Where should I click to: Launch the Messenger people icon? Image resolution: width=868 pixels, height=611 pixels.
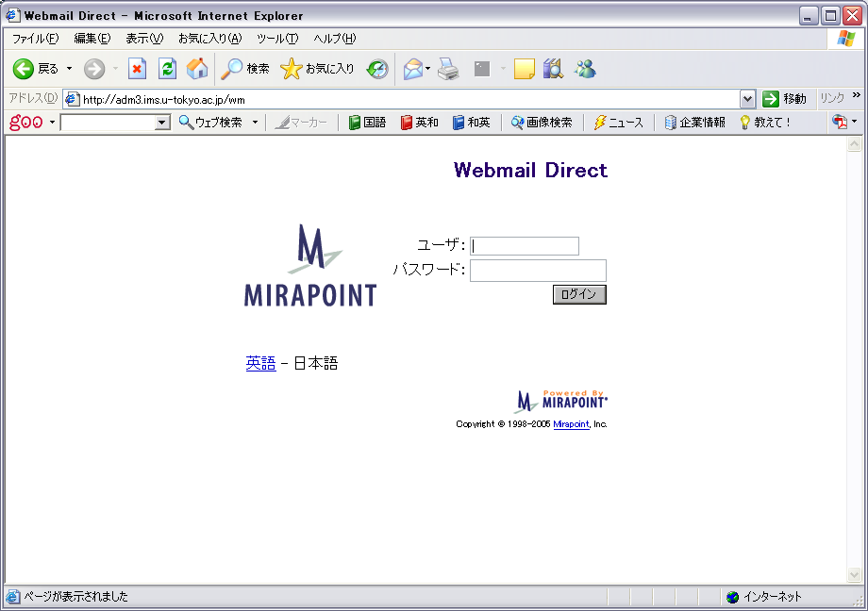[585, 69]
